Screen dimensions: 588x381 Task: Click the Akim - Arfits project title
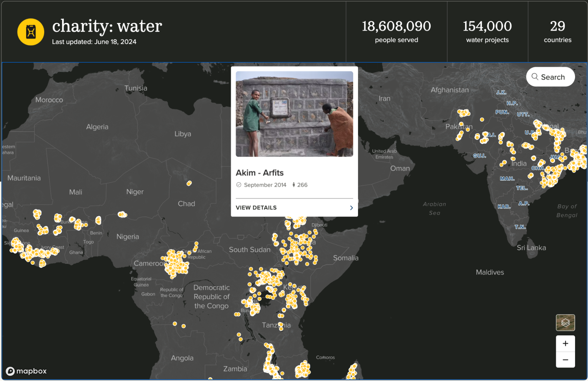click(x=259, y=173)
